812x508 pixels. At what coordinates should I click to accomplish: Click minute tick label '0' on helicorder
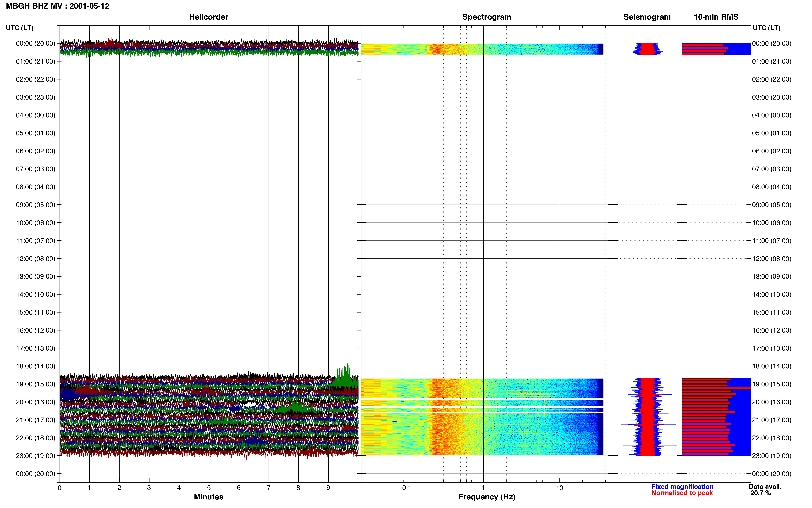tap(59, 488)
